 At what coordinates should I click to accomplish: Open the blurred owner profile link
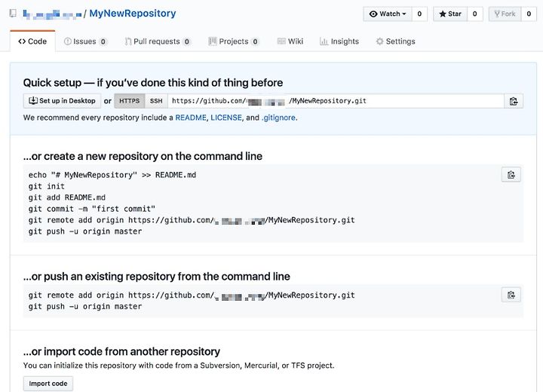(52, 14)
